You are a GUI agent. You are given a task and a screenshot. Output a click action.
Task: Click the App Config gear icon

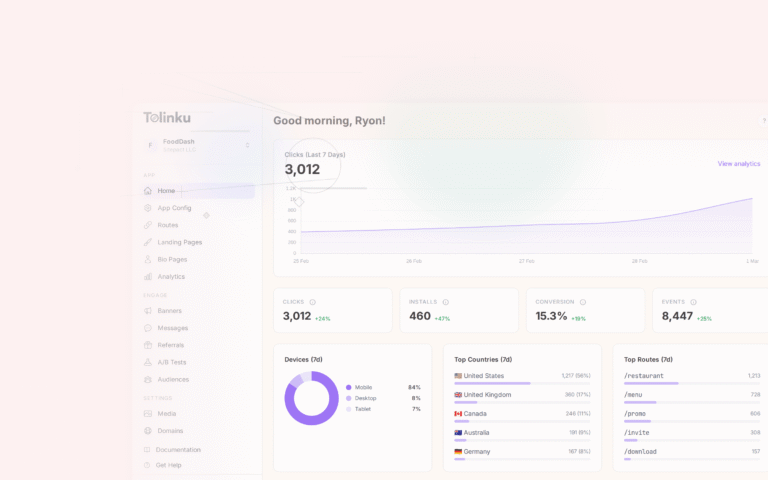coord(148,208)
